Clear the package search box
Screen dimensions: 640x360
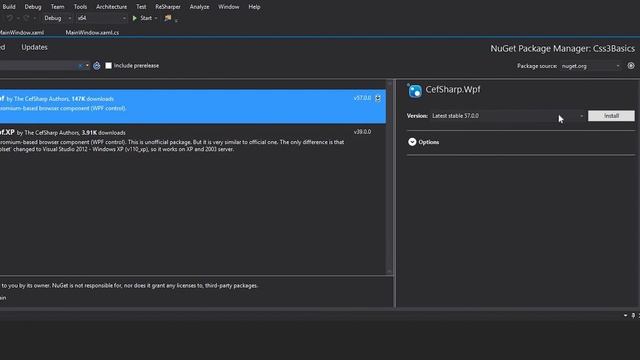pos(80,66)
